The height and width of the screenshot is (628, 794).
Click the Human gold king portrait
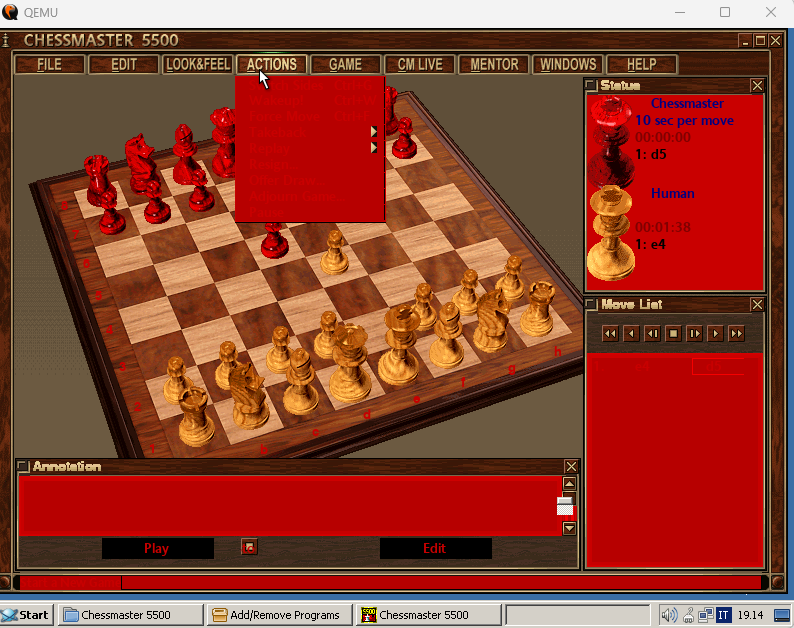click(x=611, y=233)
